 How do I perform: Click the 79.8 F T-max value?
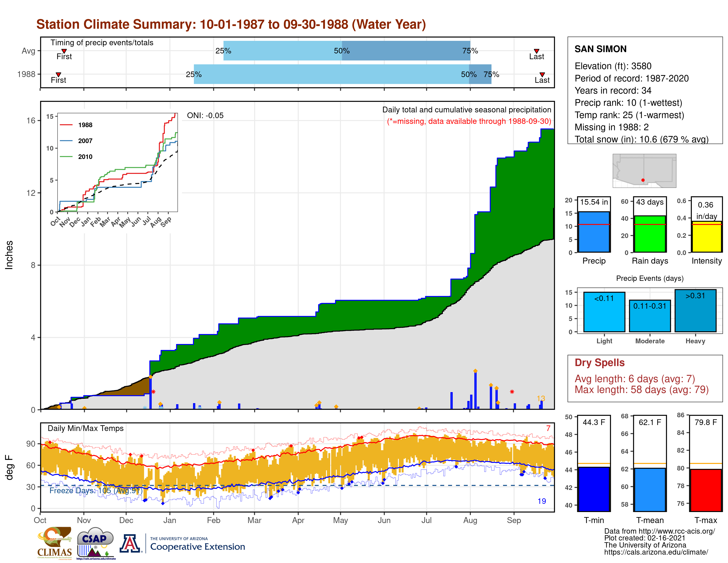tap(706, 422)
